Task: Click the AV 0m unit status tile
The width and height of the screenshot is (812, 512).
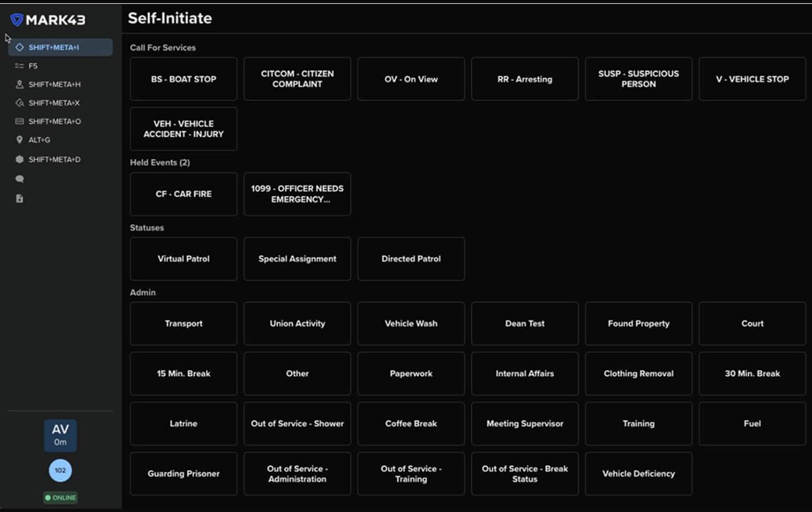Action: coord(61,435)
